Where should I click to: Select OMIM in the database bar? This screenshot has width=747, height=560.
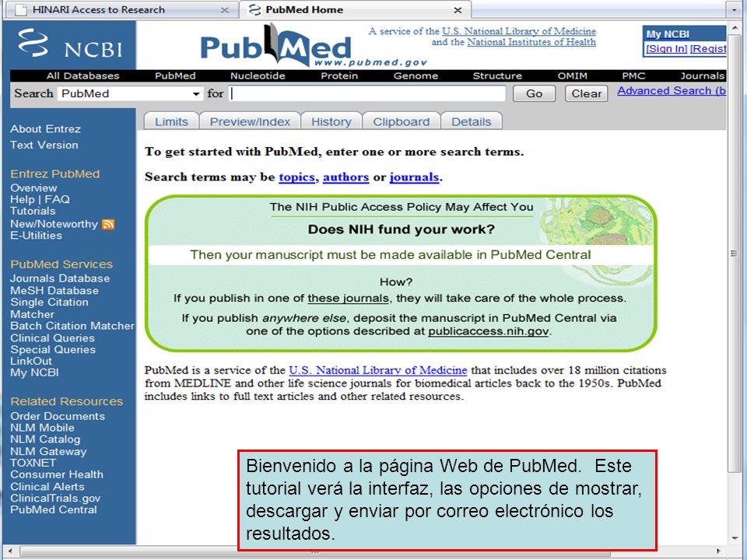(x=573, y=75)
